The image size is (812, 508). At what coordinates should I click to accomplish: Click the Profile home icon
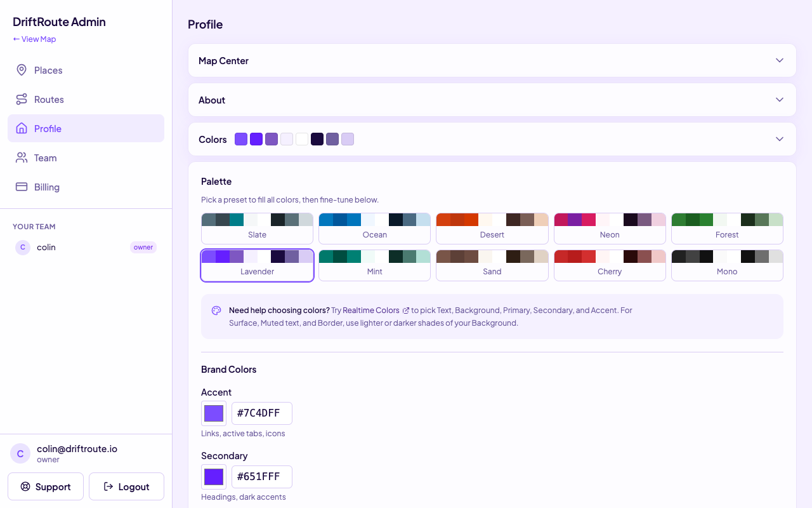click(22, 128)
